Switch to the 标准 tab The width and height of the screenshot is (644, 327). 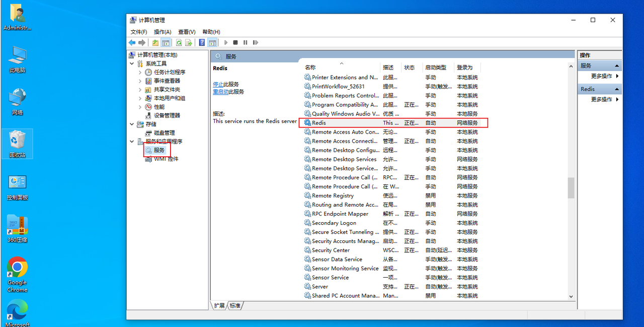235,306
